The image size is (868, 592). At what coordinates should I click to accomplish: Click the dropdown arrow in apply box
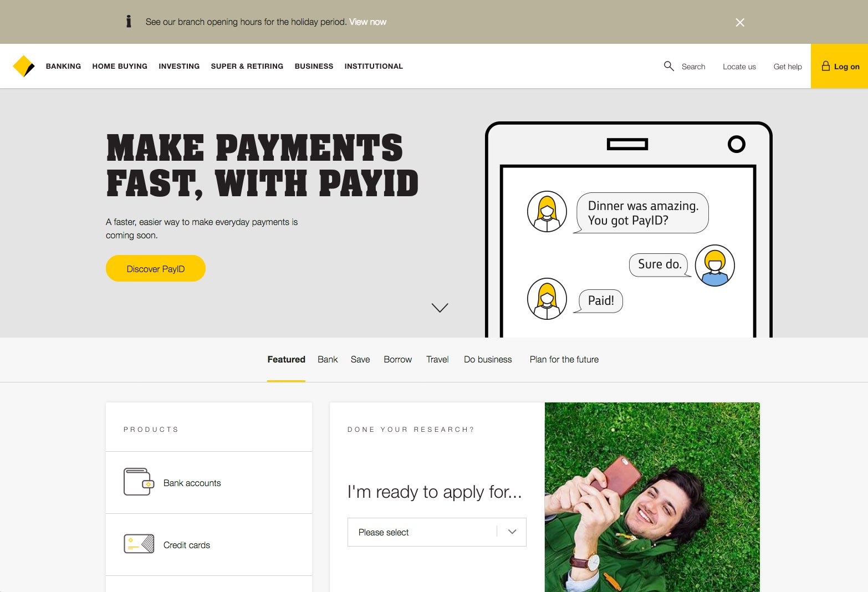(512, 532)
